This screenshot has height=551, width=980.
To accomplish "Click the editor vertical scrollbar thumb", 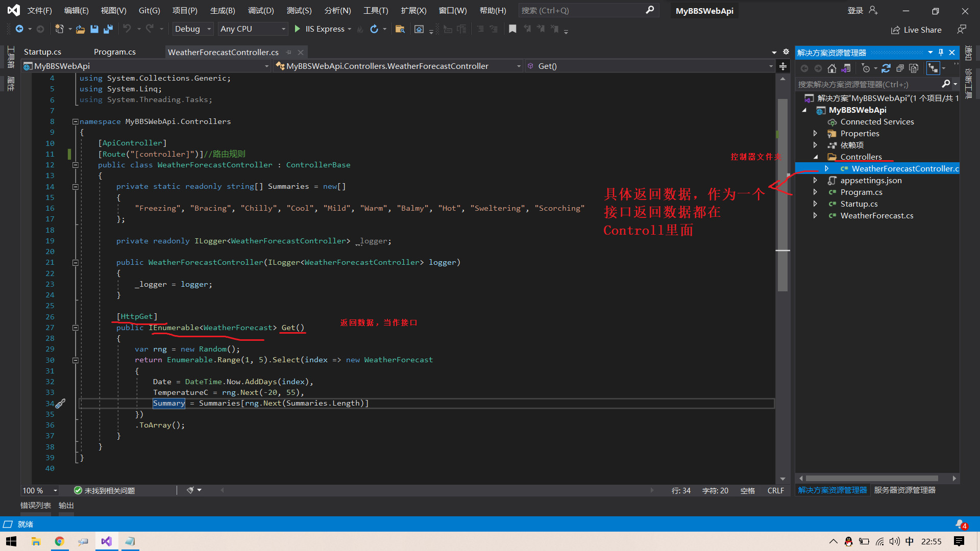I will (x=782, y=194).
